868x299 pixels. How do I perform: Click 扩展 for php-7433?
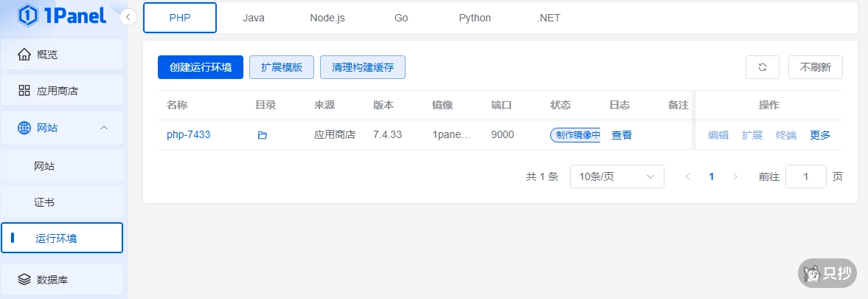[751, 135]
